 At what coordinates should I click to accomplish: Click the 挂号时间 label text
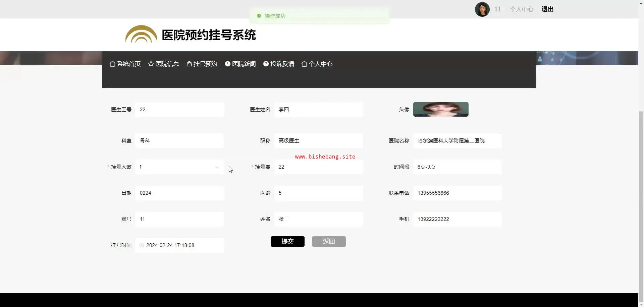(x=121, y=245)
